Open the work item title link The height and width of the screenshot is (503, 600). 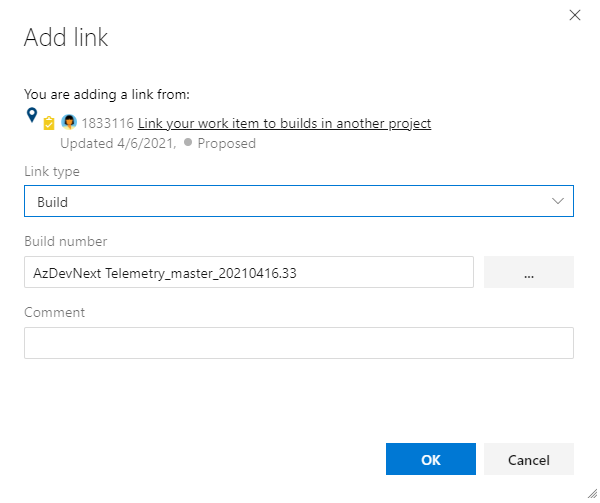(285, 123)
